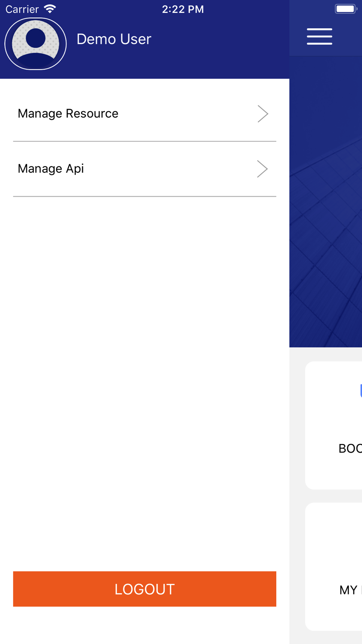Click the blue icon fragment in BOO card
The height and width of the screenshot is (644, 362).
tap(361, 390)
